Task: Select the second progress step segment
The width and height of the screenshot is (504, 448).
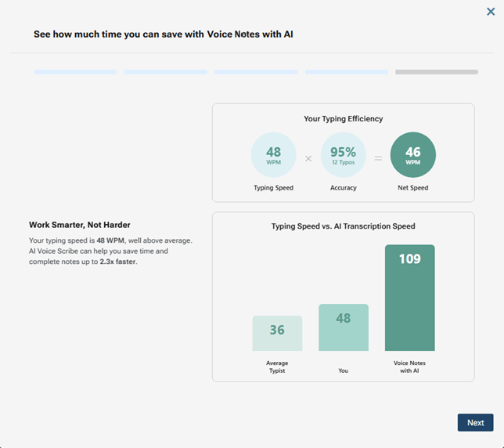Action: tap(165, 72)
